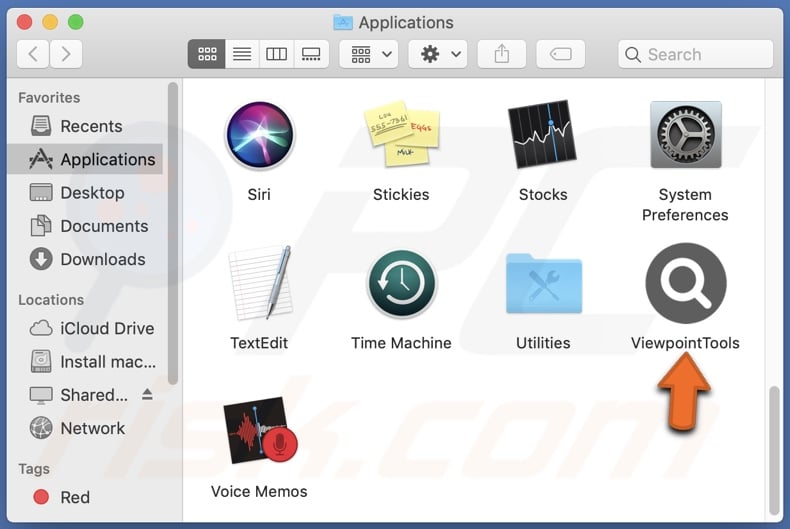790x529 pixels.
Task: Open Recents in the sidebar
Action: point(85,126)
